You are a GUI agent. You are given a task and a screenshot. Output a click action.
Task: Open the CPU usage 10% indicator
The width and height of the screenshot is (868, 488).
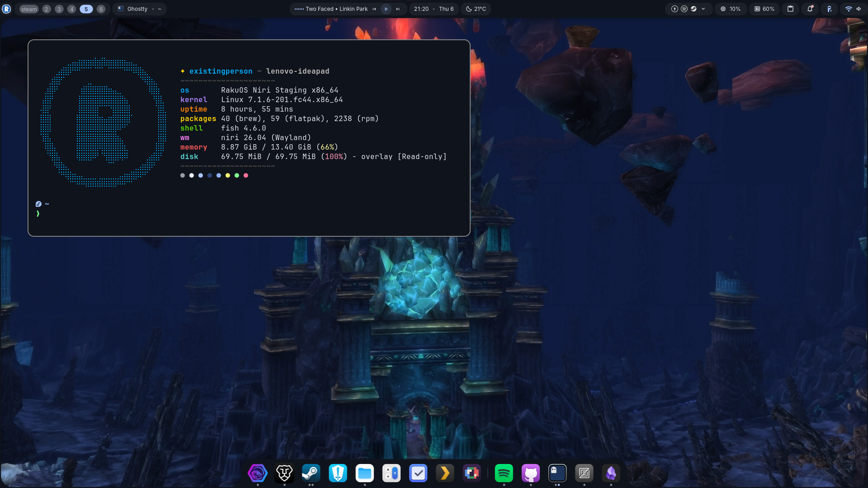[731, 9]
